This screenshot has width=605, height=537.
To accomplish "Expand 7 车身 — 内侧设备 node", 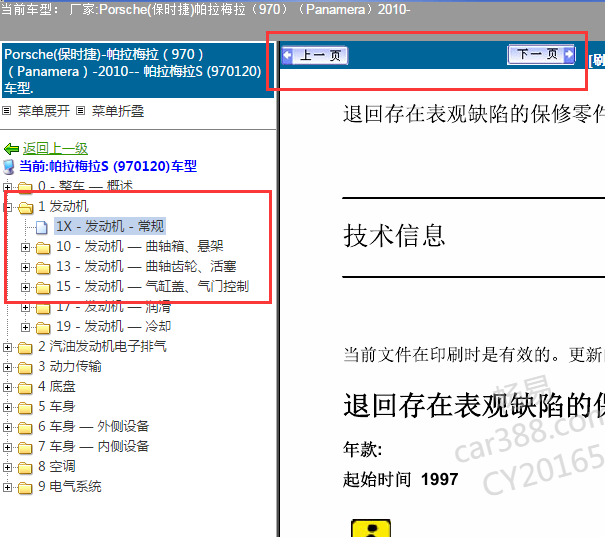I will (x=7, y=448).
